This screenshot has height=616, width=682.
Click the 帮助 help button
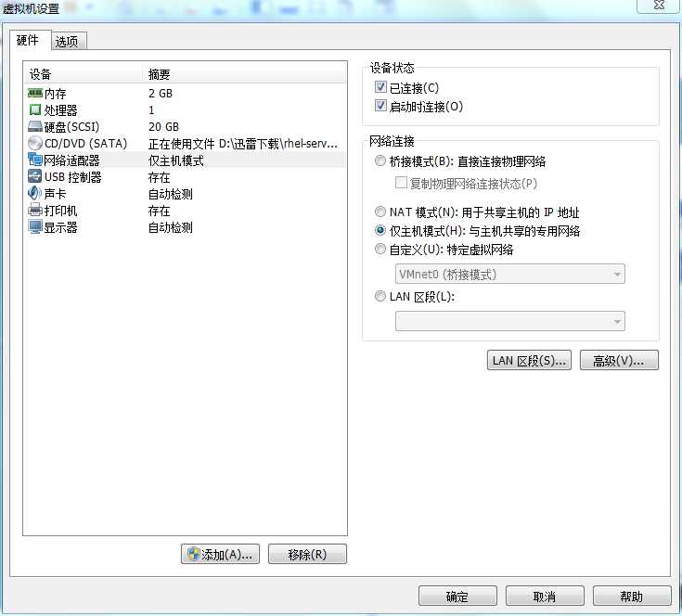pyautogui.click(x=632, y=596)
